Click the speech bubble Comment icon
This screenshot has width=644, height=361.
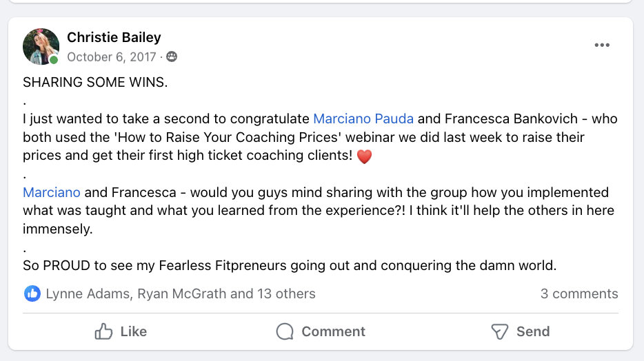[x=285, y=331]
